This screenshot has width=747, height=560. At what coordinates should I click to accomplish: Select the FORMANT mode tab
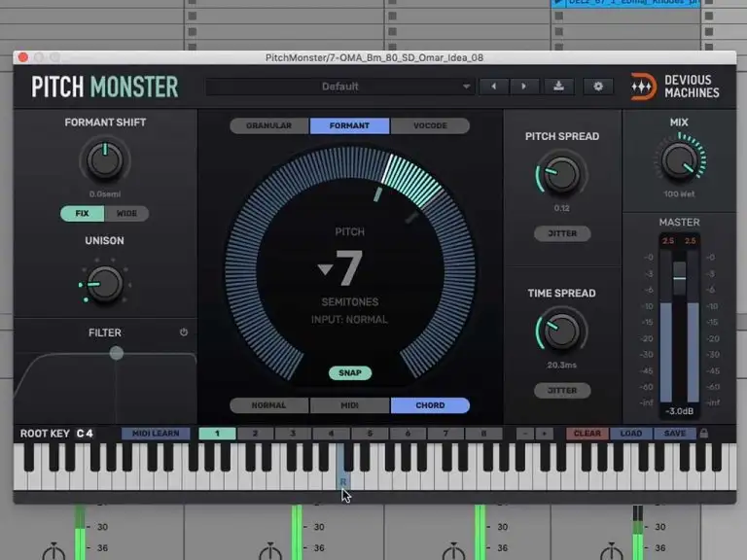coord(349,125)
